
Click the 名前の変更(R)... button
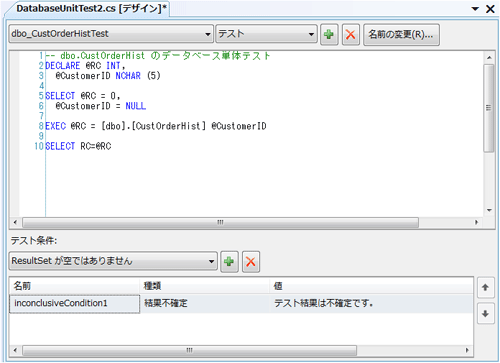[x=401, y=34]
